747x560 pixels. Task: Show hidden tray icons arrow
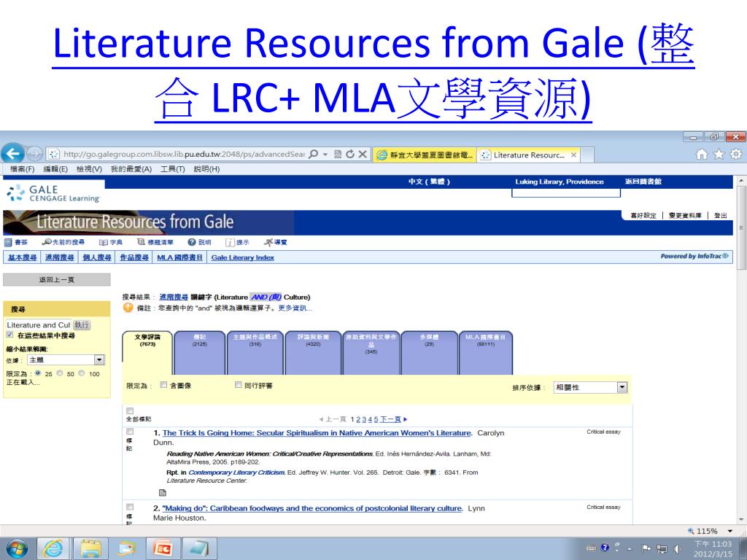630,550
